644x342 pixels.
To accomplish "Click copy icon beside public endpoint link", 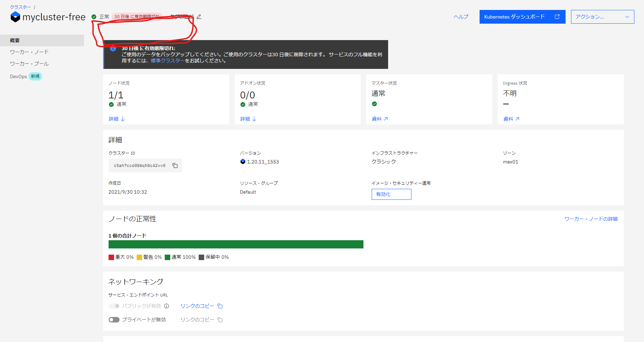I will click(220, 306).
